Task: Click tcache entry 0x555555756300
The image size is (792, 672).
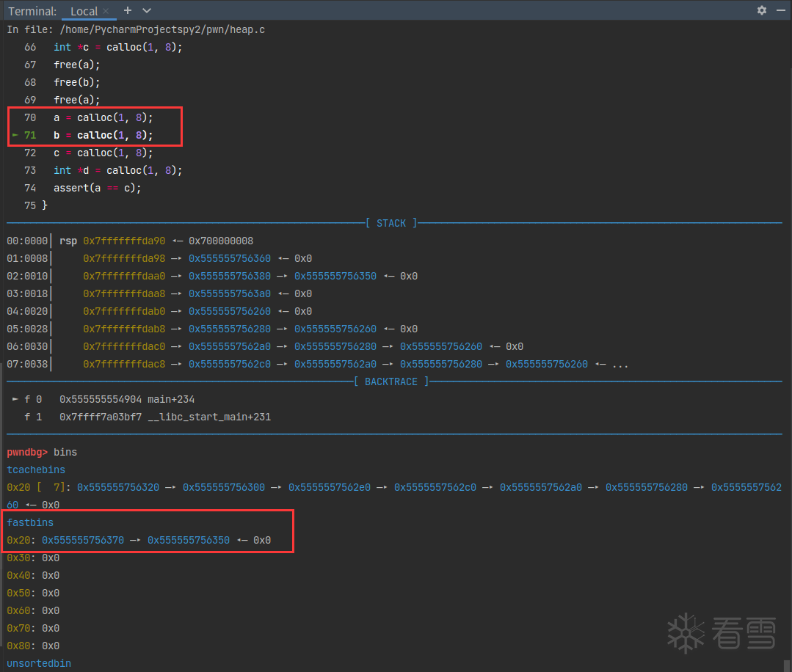Action: 224,488
